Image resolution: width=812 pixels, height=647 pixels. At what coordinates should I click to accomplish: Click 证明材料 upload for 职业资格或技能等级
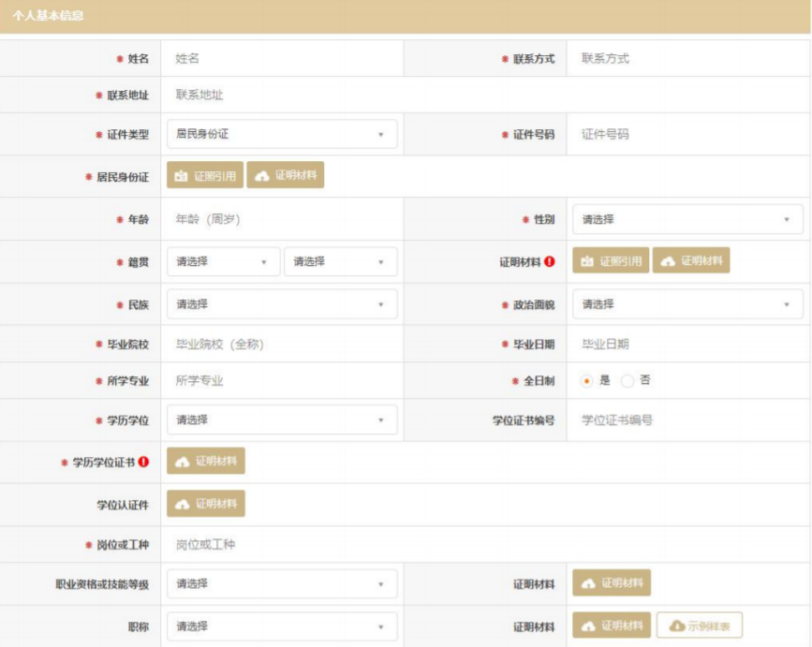tap(612, 583)
